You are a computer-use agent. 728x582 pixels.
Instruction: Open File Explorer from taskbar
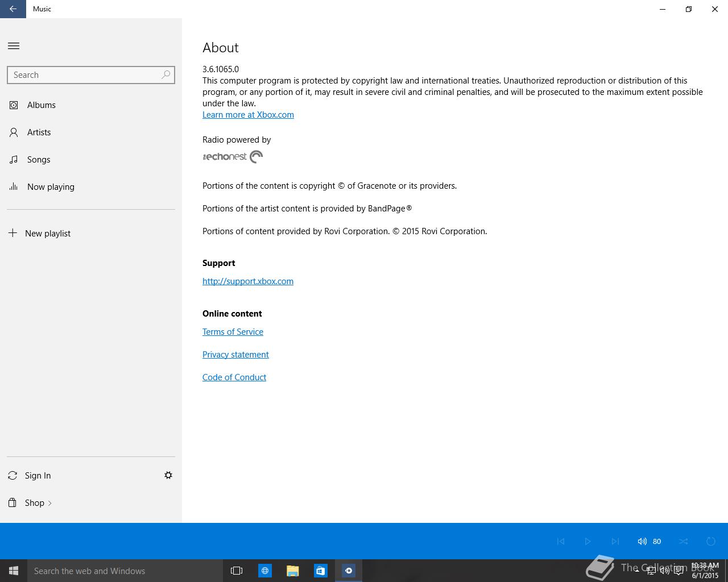point(292,571)
